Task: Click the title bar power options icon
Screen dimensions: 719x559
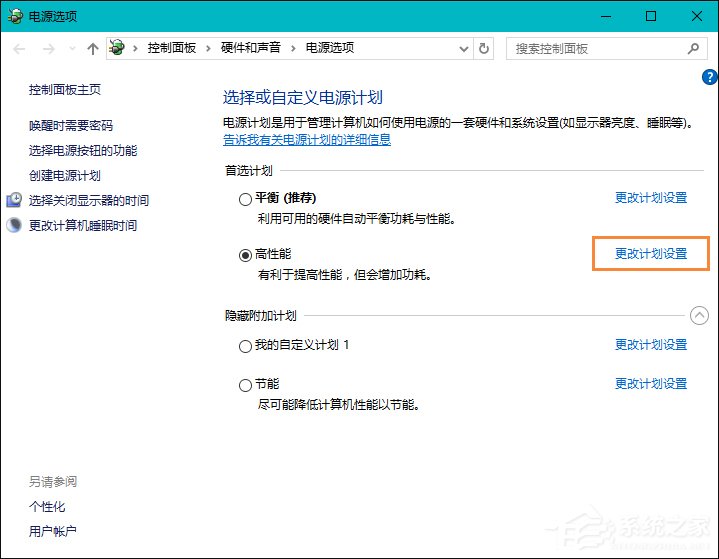Action: (15, 17)
